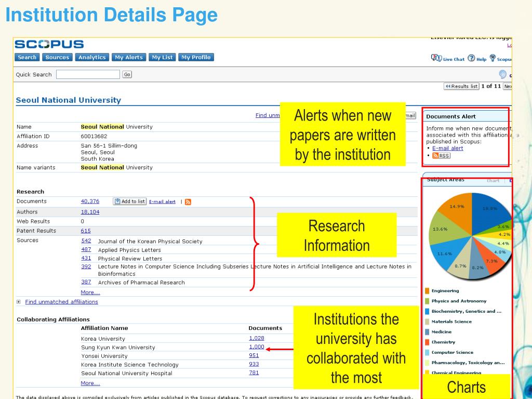
Task: Click the Affiliation ID value 60013682
Action: pyautogui.click(x=94, y=137)
